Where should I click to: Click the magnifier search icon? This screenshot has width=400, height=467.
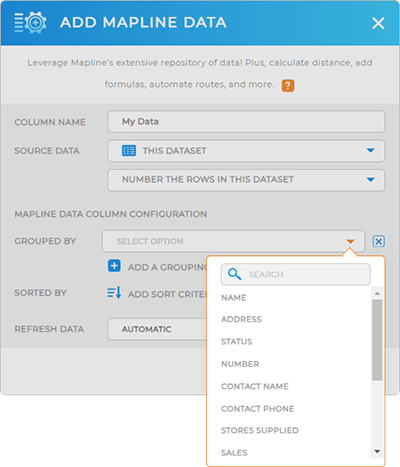coord(234,274)
